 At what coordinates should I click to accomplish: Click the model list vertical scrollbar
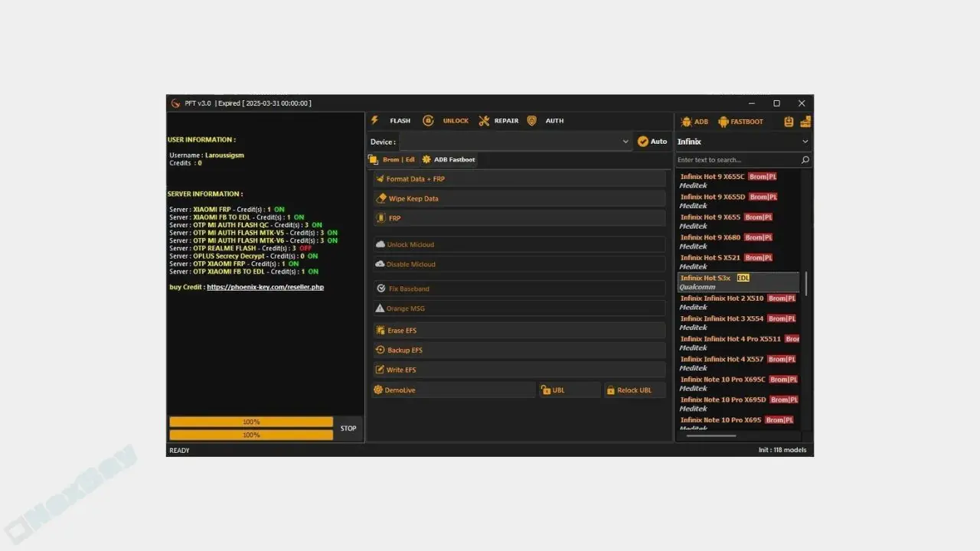coord(806,283)
